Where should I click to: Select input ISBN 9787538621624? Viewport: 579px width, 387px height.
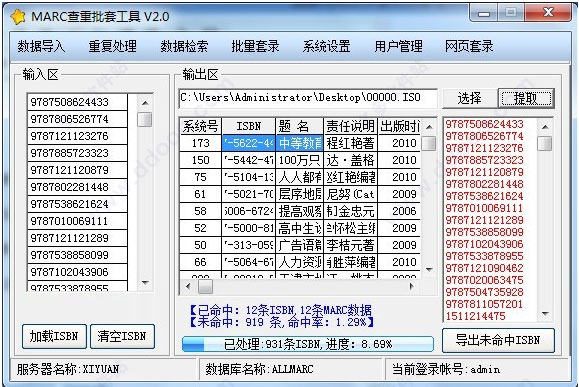pos(77,204)
